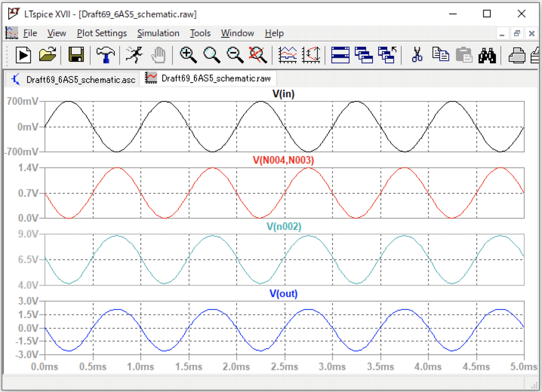Zoom to fit with the crossed magnifier
The height and width of the screenshot is (392, 542).
(258, 55)
